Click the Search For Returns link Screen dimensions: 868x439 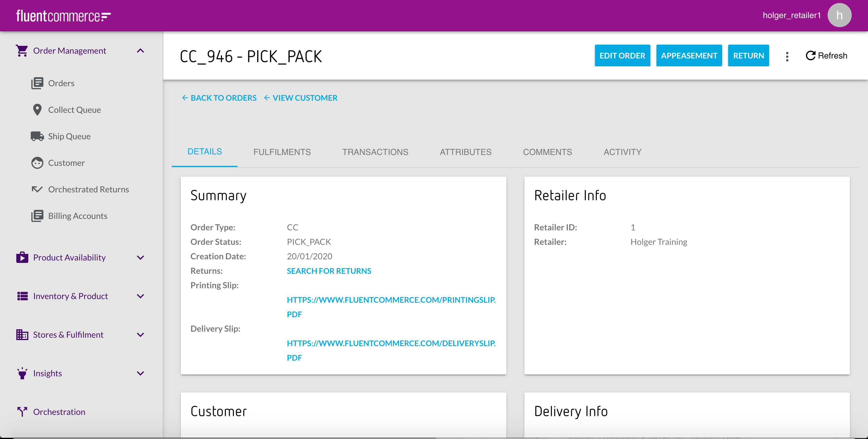click(x=329, y=271)
